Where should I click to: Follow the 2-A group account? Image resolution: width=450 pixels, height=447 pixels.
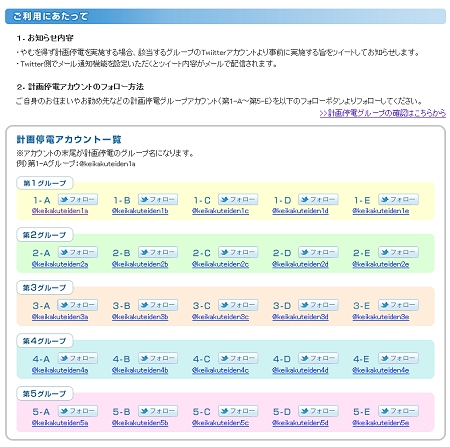click(x=78, y=252)
